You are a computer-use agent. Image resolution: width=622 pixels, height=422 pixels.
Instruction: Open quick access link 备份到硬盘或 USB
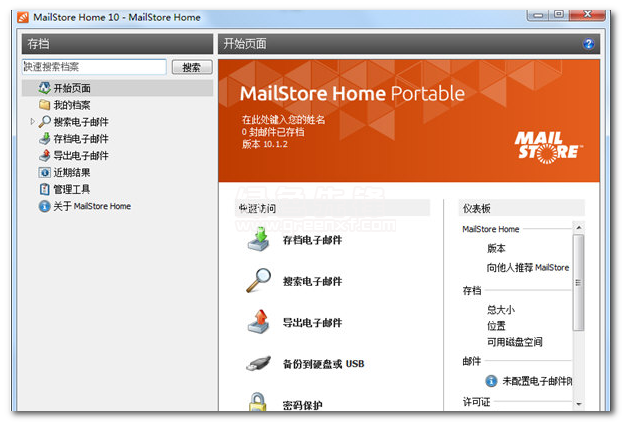(x=323, y=364)
